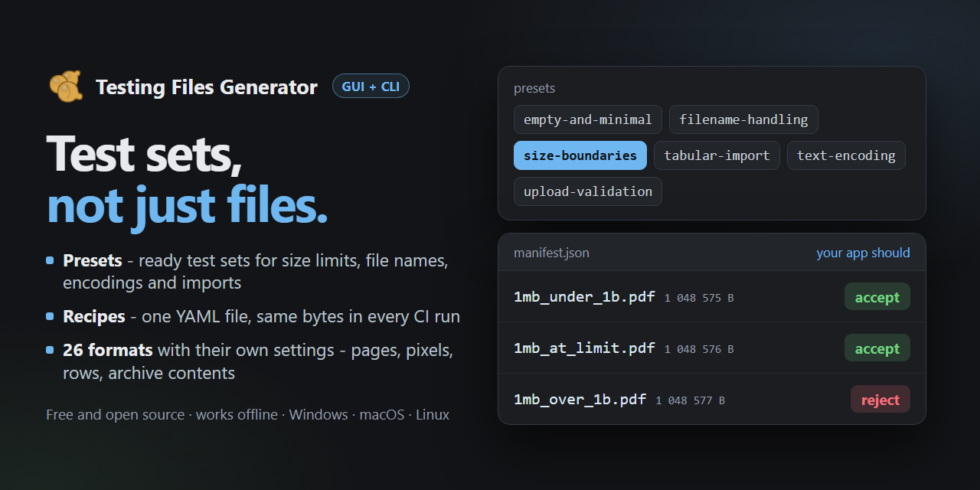Choose the size-boundaries preset
This screenshot has width=980, height=490.
[580, 155]
